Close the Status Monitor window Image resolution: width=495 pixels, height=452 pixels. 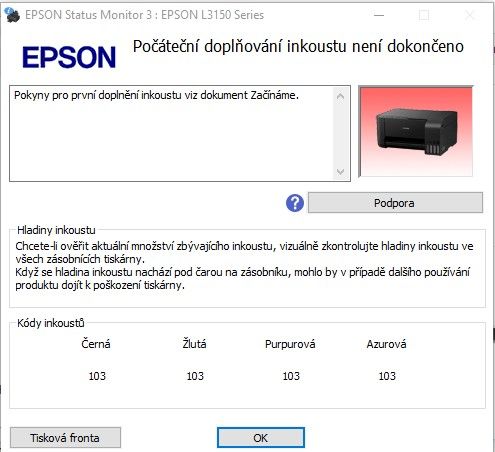[470, 15]
